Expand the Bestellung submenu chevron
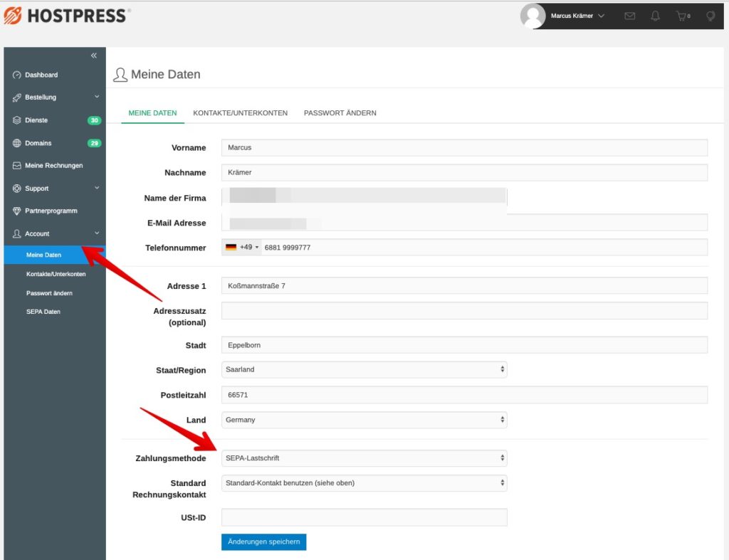729x560 pixels. tap(97, 97)
